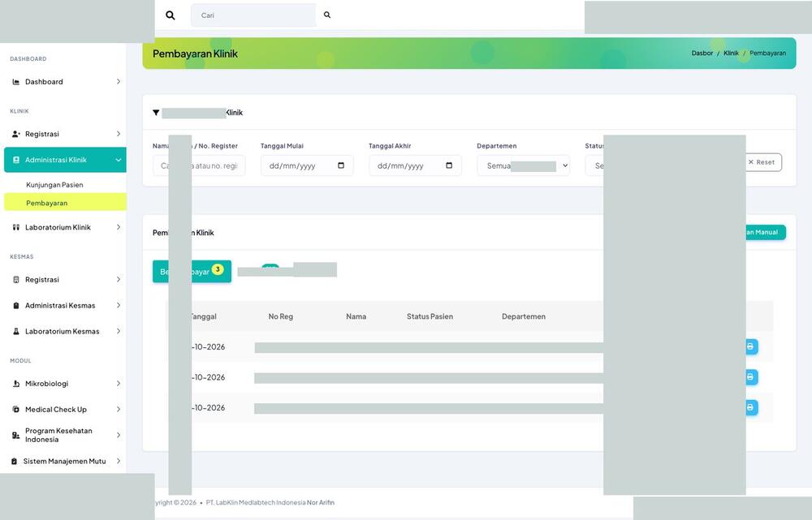This screenshot has width=812, height=520.
Task: Go to Klinik breadcrumb link
Action: click(732, 54)
